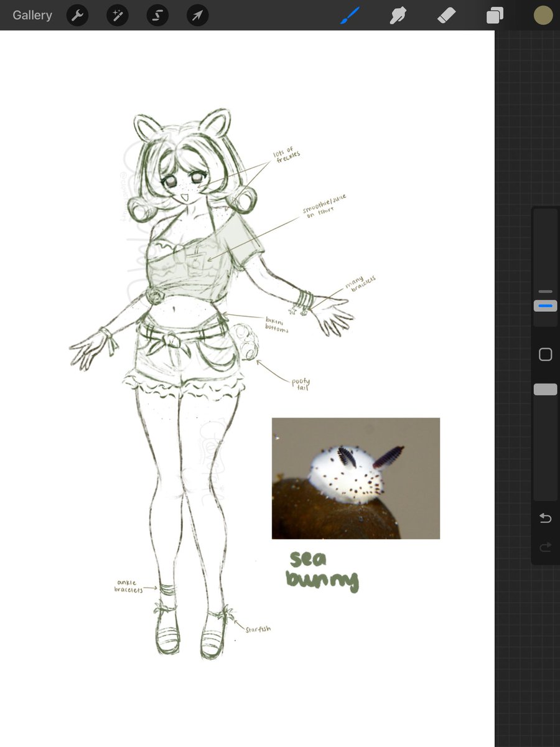Screen dimensions: 560x747
Task: Activate the Selection tool
Action: tap(157, 16)
